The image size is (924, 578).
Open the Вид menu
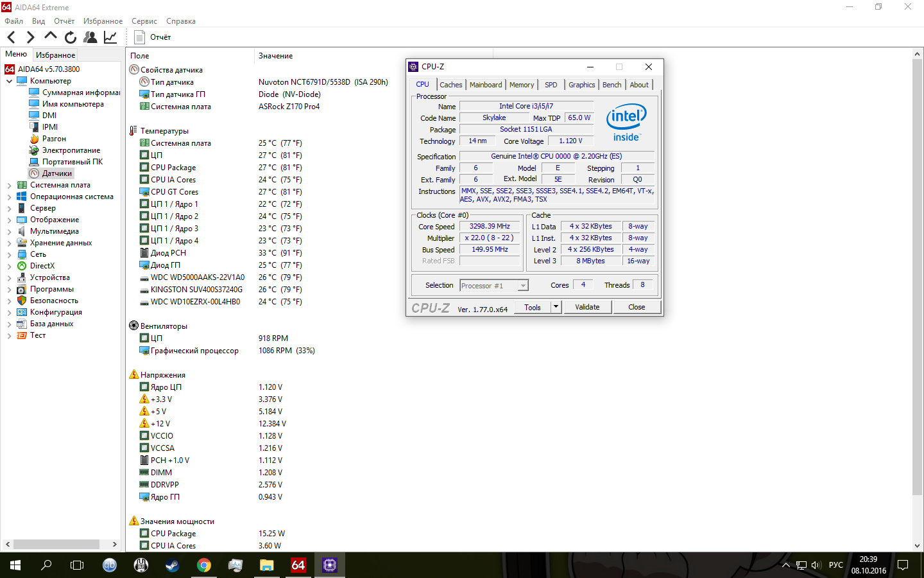[x=38, y=21]
